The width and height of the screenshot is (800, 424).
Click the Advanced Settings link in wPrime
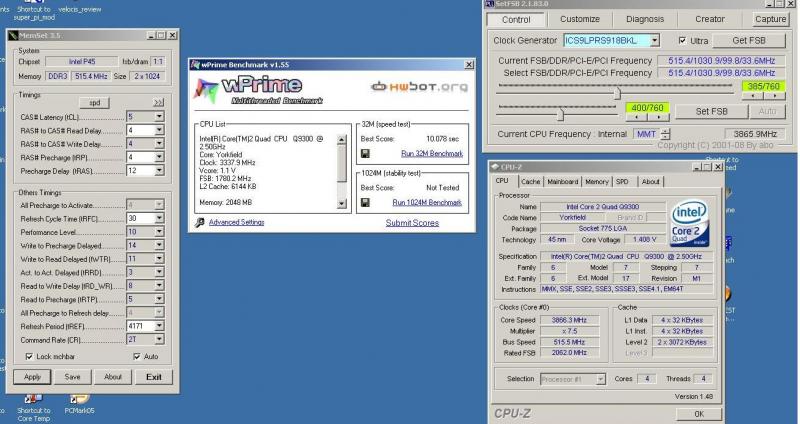[x=236, y=222]
